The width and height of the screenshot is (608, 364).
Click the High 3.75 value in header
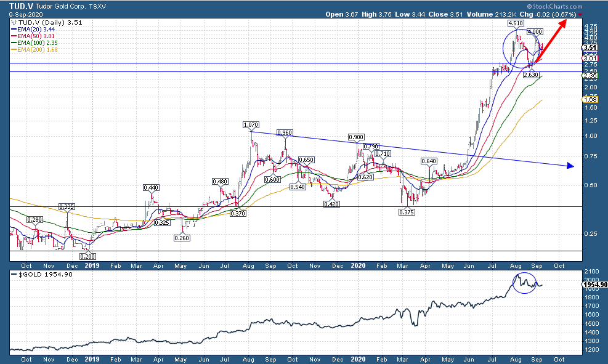pos(376,14)
